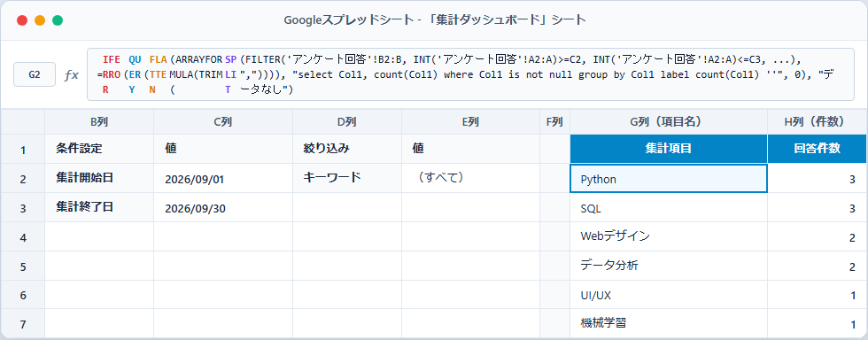Click the green maximize window button
868x340 pixels.
pyautogui.click(x=58, y=20)
